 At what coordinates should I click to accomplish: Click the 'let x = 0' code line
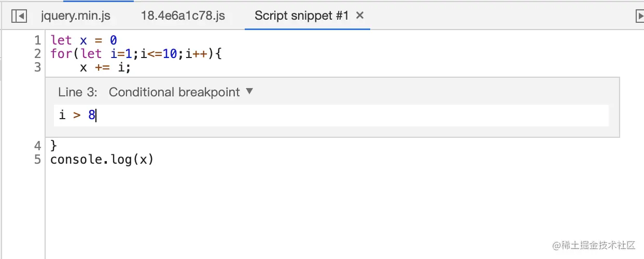pyautogui.click(x=83, y=40)
